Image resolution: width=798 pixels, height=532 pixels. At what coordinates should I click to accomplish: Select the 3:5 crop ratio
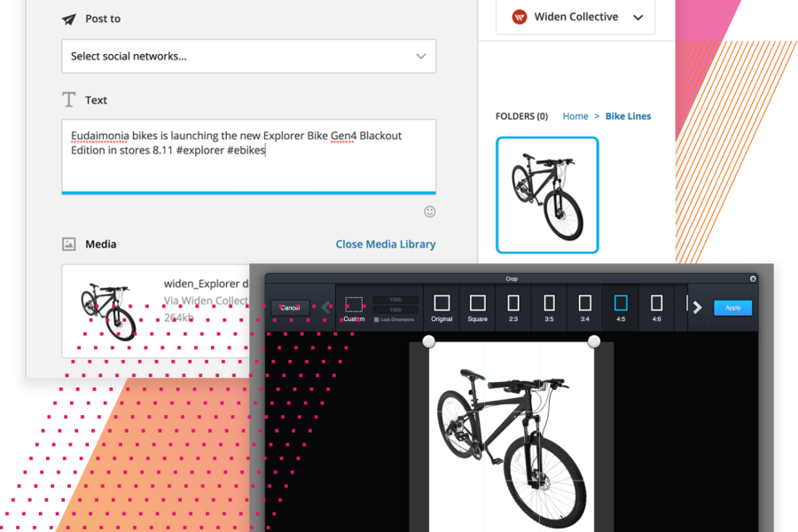coord(549,304)
